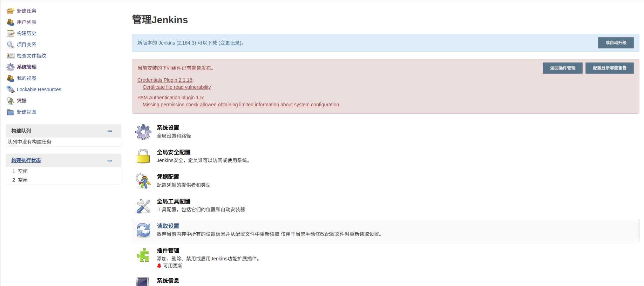Click executor 2 空闲 row
Viewport: 644px width, 286px height.
(x=63, y=180)
